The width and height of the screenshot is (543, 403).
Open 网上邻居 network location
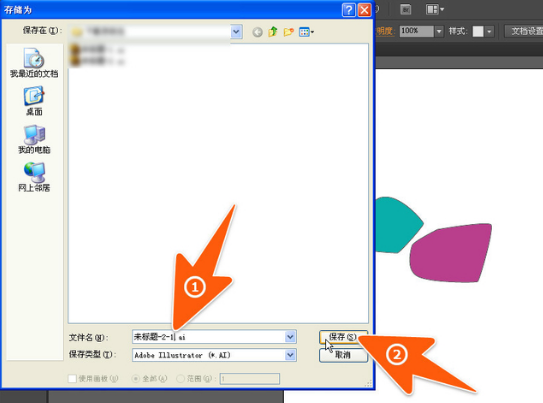tap(34, 177)
